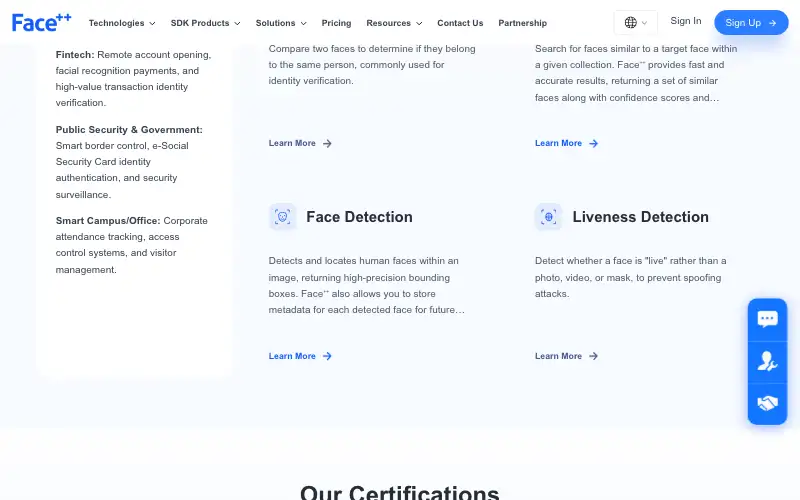
Task: Expand the Resources chevron arrow
Action: click(419, 23)
